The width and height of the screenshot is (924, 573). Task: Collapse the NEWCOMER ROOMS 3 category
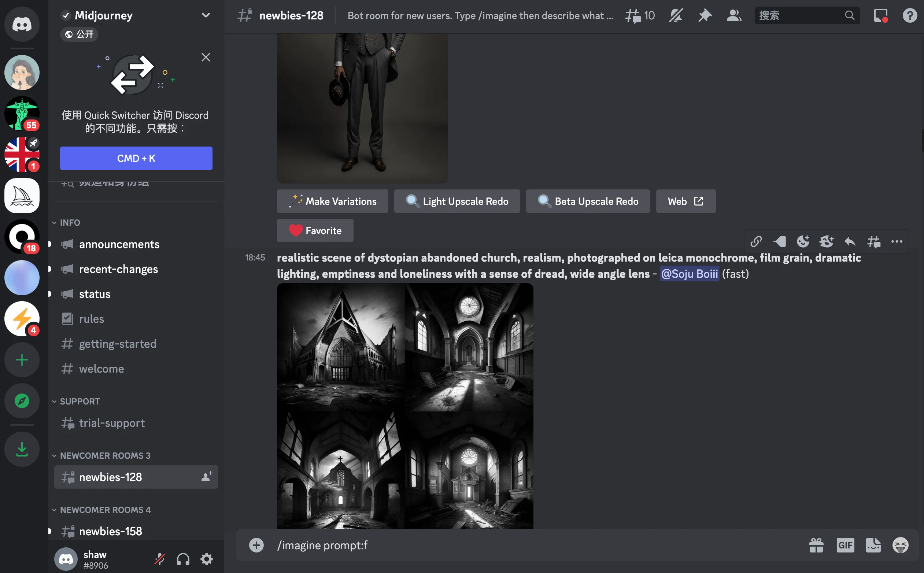[105, 455]
